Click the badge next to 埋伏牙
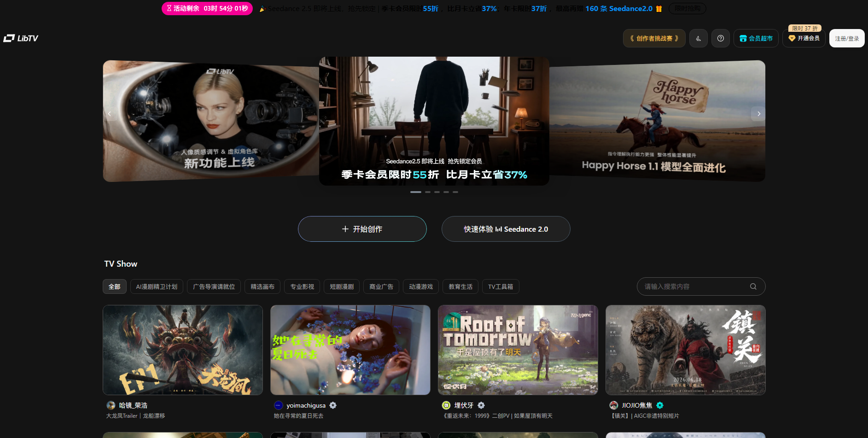 pyautogui.click(x=481, y=405)
